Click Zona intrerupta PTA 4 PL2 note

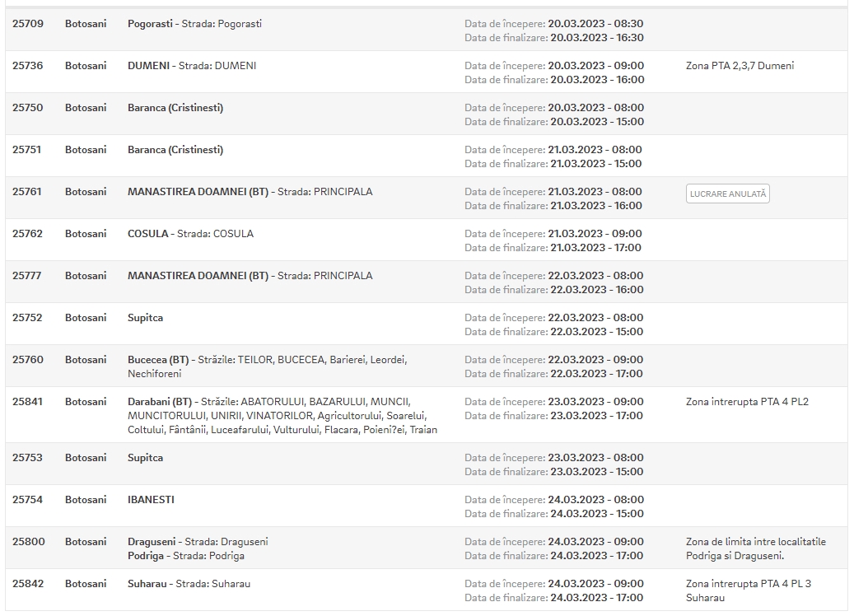747,402
